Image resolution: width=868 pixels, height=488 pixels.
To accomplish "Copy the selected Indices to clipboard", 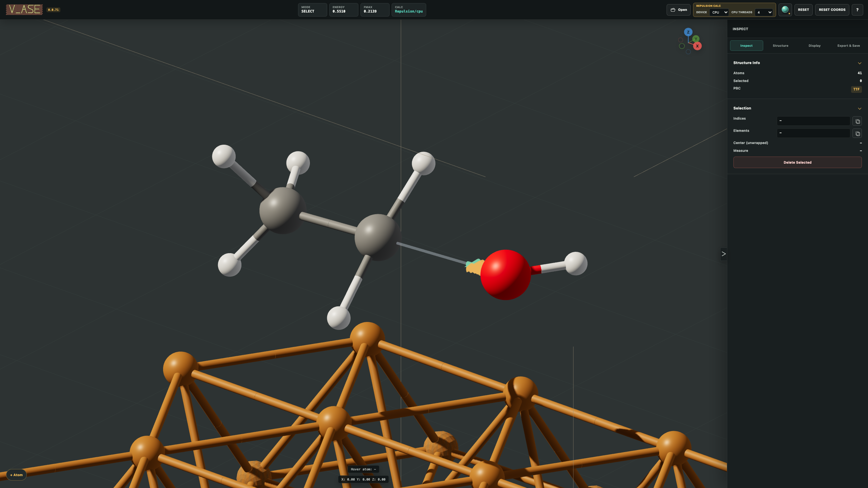I will pyautogui.click(x=857, y=121).
